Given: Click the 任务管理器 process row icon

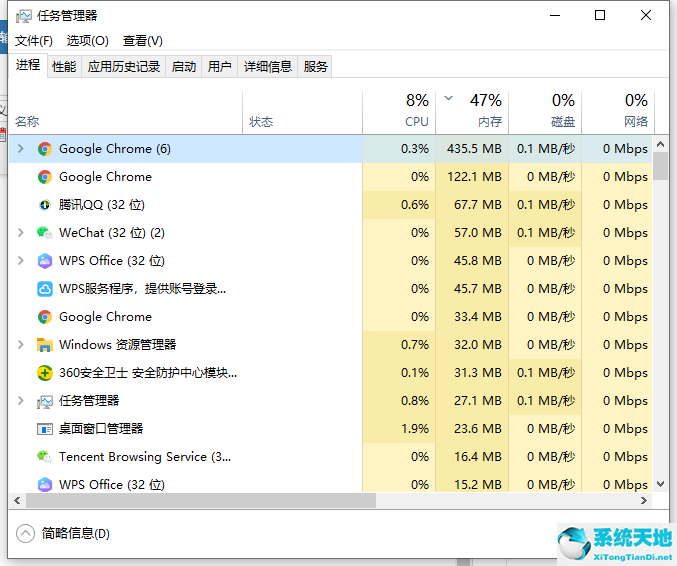Looking at the screenshot, I should click(x=44, y=401).
